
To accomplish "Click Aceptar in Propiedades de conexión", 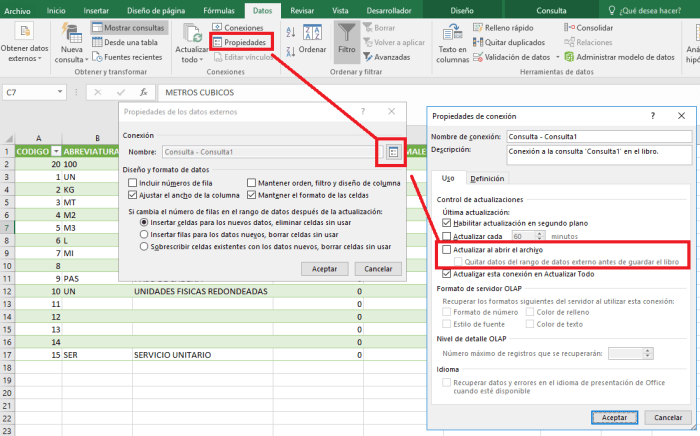I will (614, 418).
